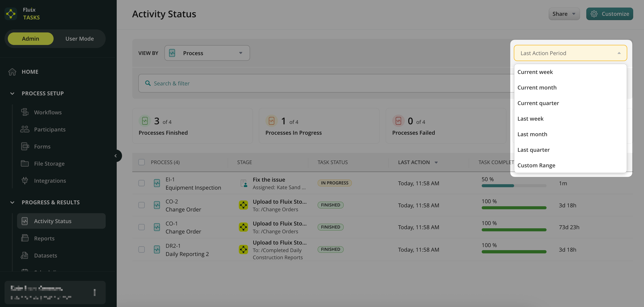Click the Workflows sidebar icon
The height and width of the screenshot is (307, 644).
pyautogui.click(x=24, y=112)
